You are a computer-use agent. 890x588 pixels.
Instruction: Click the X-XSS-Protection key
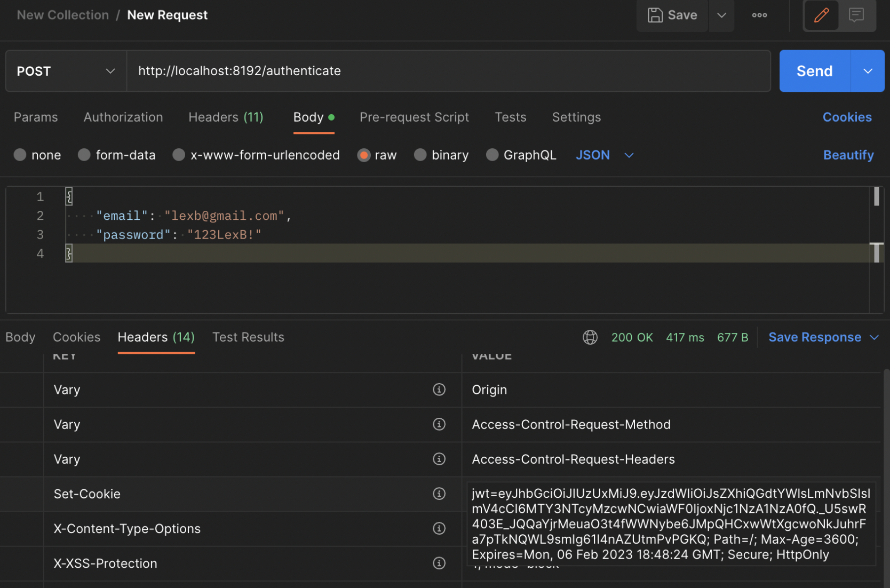[x=105, y=563]
